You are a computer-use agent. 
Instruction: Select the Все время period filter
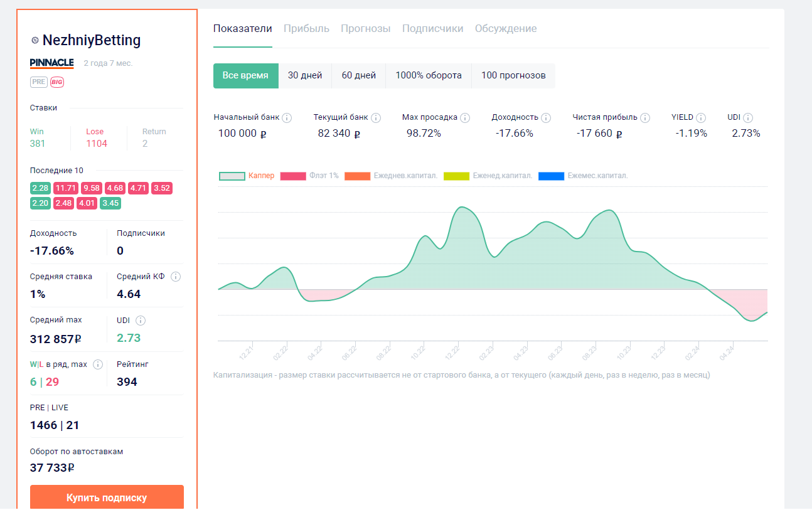(245, 76)
